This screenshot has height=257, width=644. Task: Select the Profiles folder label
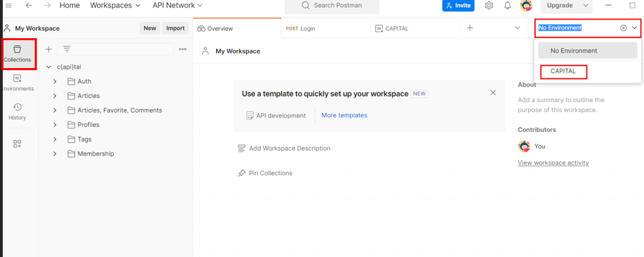[x=88, y=125]
